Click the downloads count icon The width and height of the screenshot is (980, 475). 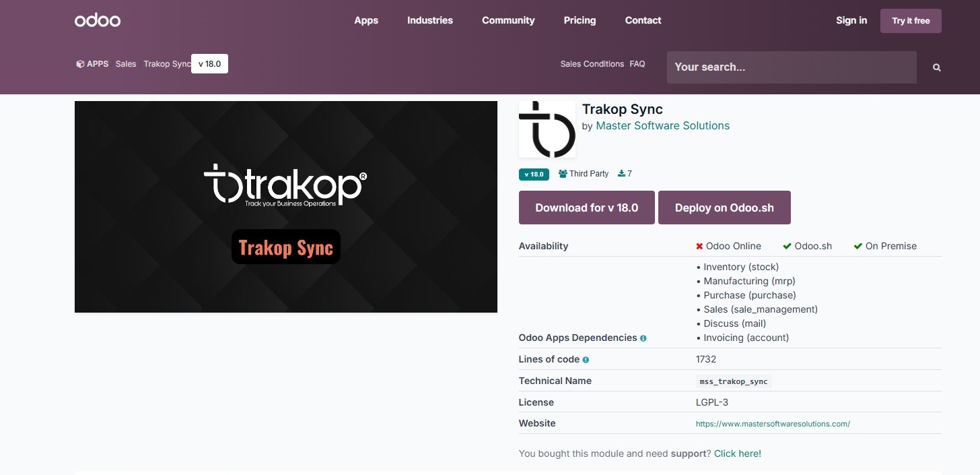coord(621,174)
